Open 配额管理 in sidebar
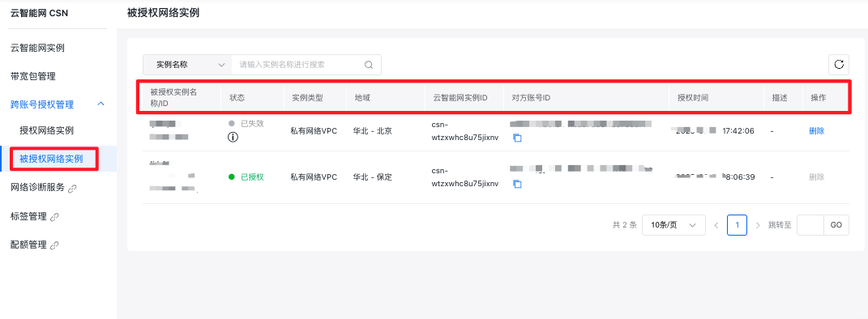This screenshot has width=868, height=319. [29, 245]
